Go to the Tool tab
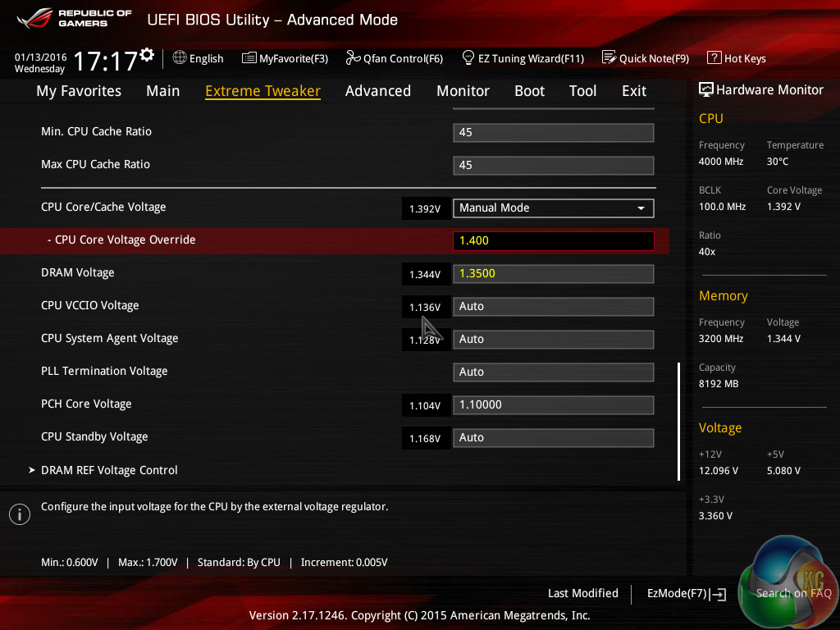Screen dimensions: 840x630 pyautogui.click(x=583, y=91)
